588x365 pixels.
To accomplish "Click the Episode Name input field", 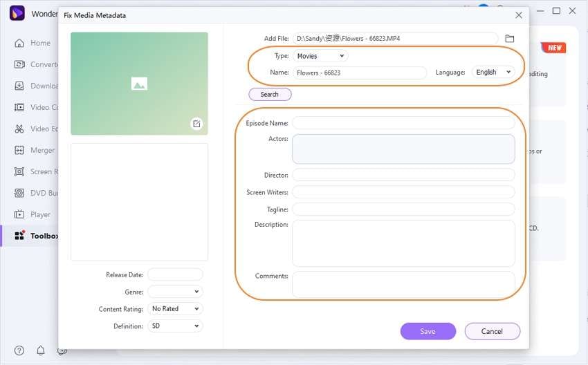I will tap(403, 123).
